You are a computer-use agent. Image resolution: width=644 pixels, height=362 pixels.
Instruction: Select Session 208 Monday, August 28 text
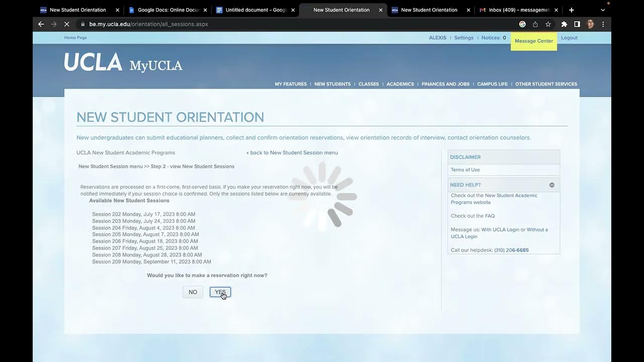(x=147, y=255)
